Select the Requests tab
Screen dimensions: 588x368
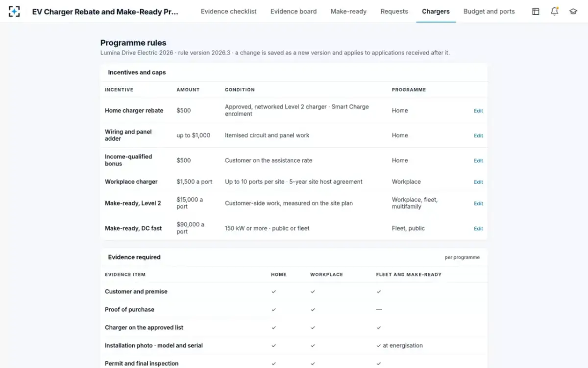pyautogui.click(x=394, y=11)
